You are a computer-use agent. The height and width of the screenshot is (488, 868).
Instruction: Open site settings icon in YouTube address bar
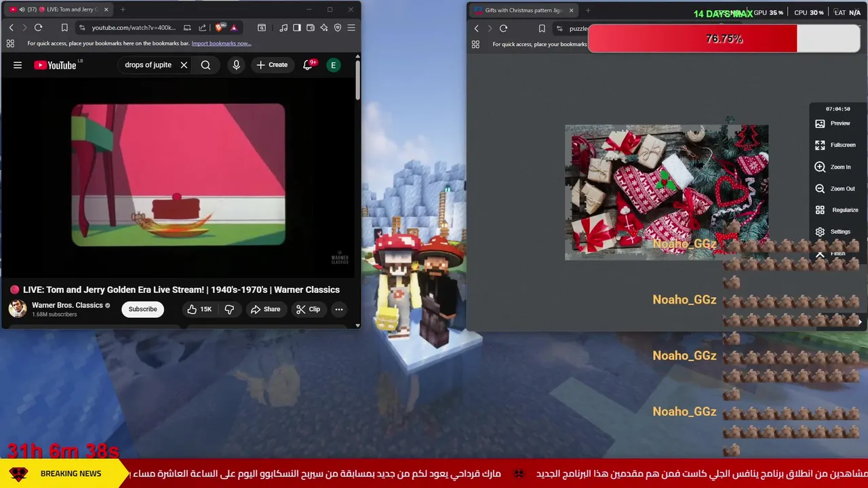point(82,28)
